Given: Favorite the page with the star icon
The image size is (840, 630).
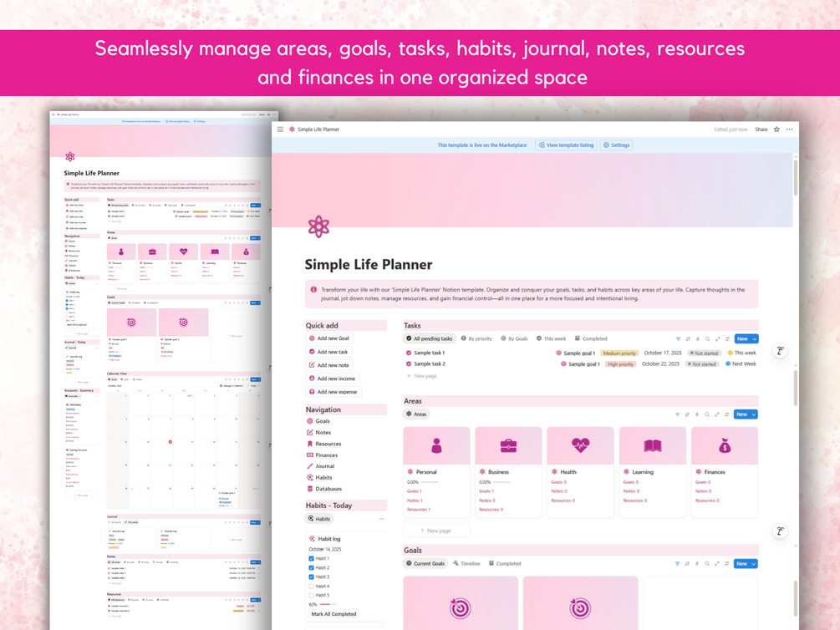Looking at the screenshot, I should coord(776,130).
